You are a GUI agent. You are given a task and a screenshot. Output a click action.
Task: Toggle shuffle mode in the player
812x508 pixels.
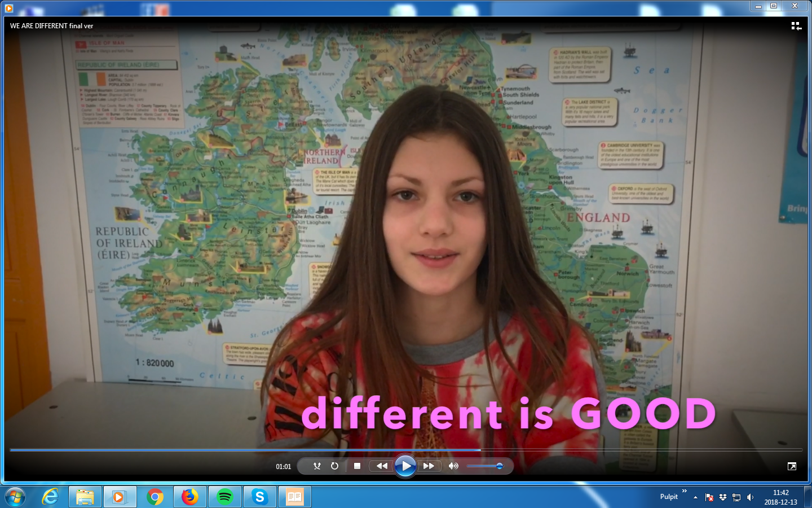point(317,466)
